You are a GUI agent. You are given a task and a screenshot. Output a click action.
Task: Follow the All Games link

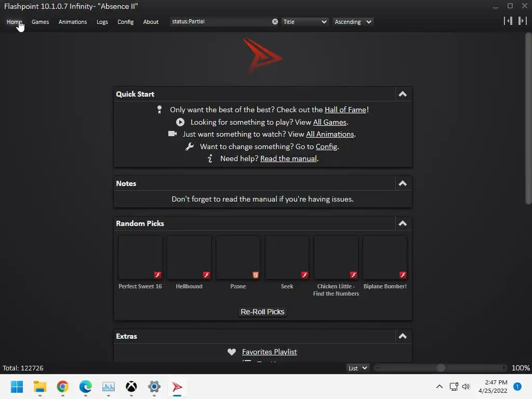tap(329, 122)
